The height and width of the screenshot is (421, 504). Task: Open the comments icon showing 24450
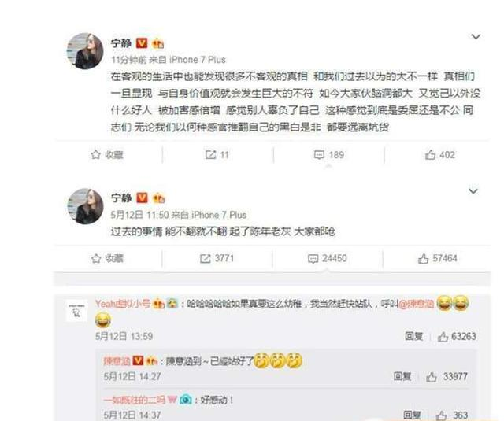tap(313, 259)
